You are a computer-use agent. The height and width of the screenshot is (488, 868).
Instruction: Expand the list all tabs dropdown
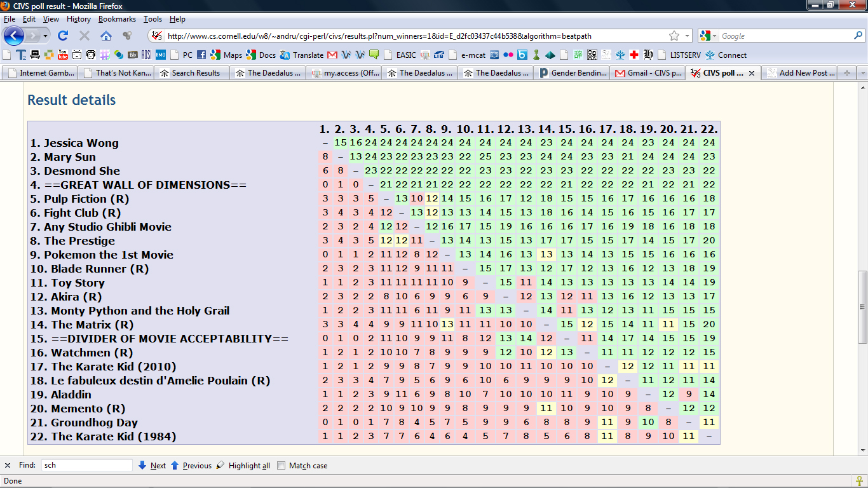862,73
